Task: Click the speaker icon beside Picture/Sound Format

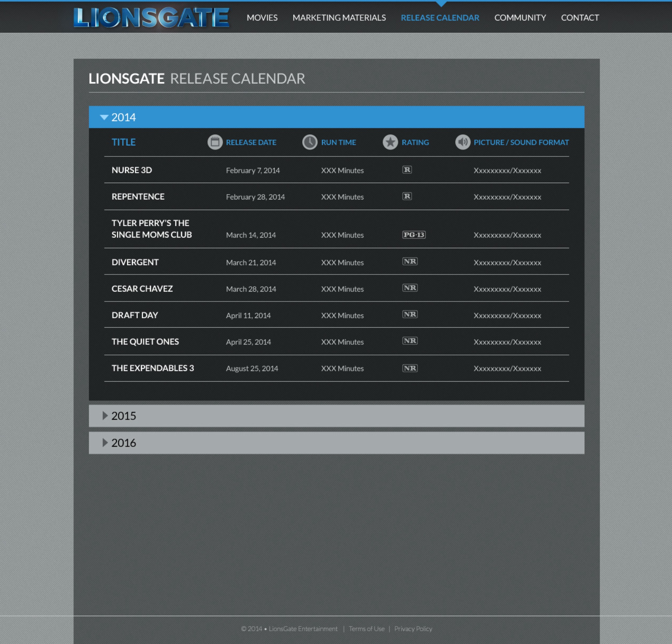Action: coord(463,142)
